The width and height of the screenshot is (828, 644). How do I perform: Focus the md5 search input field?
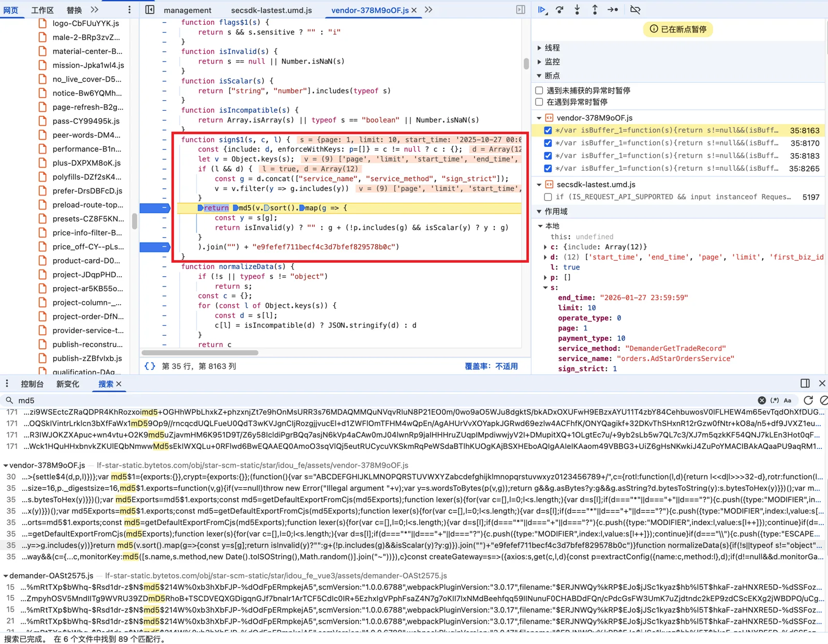[362, 400]
